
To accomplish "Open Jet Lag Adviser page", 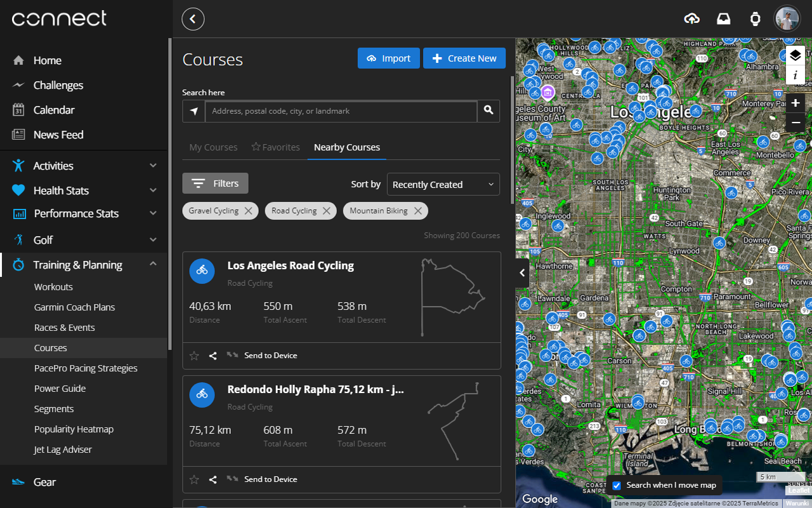I will [63, 450].
